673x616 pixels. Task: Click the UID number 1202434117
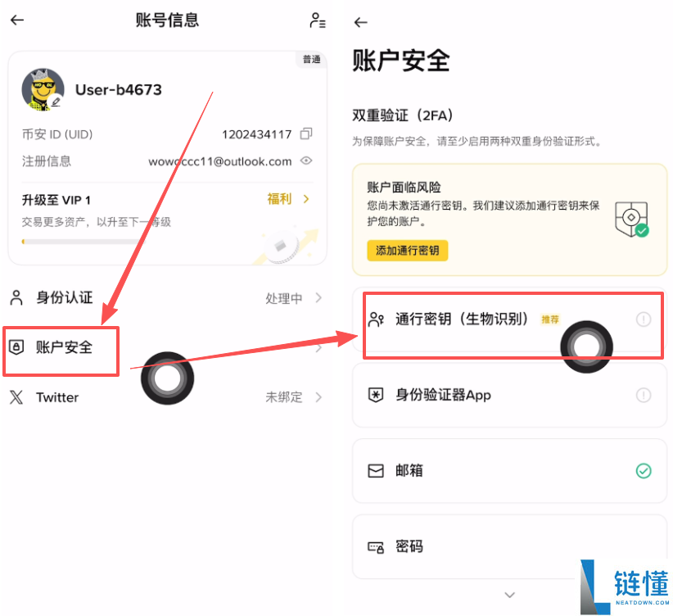256,134
